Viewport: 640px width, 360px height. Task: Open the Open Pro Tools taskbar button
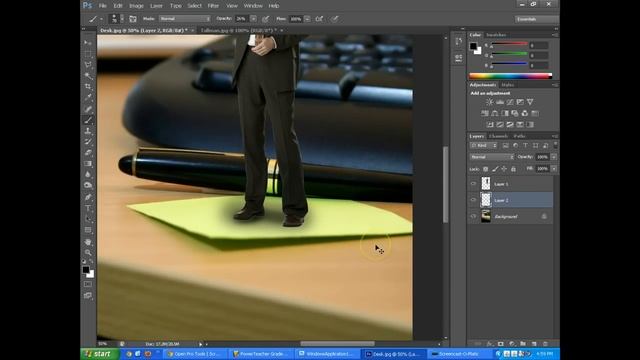[x=196, y=354]
